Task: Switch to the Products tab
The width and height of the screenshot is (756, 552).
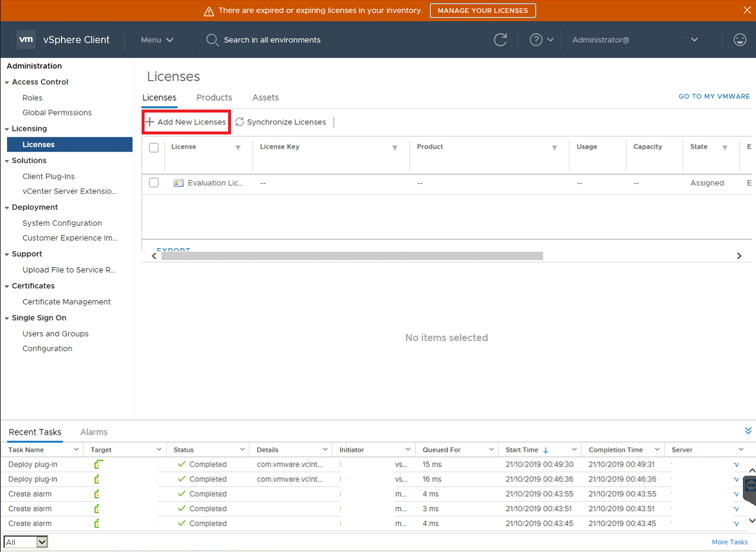Action: pos(214,98)
